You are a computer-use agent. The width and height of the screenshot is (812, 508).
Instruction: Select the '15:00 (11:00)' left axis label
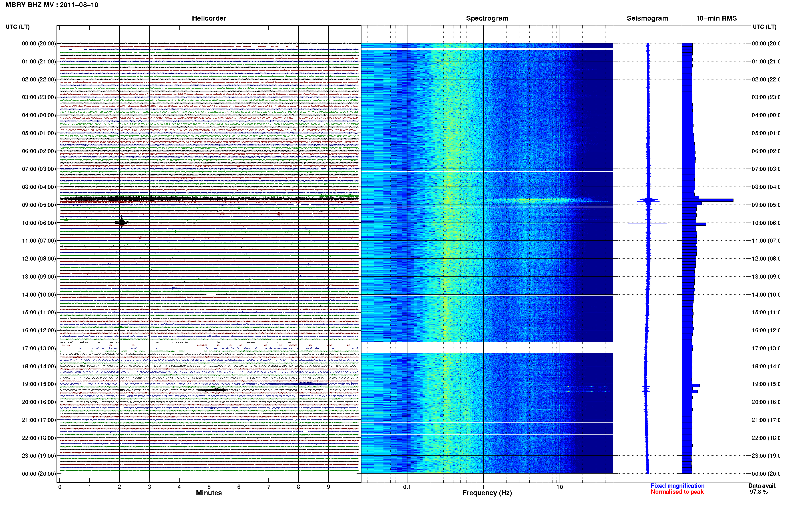[x=39, y=313]
